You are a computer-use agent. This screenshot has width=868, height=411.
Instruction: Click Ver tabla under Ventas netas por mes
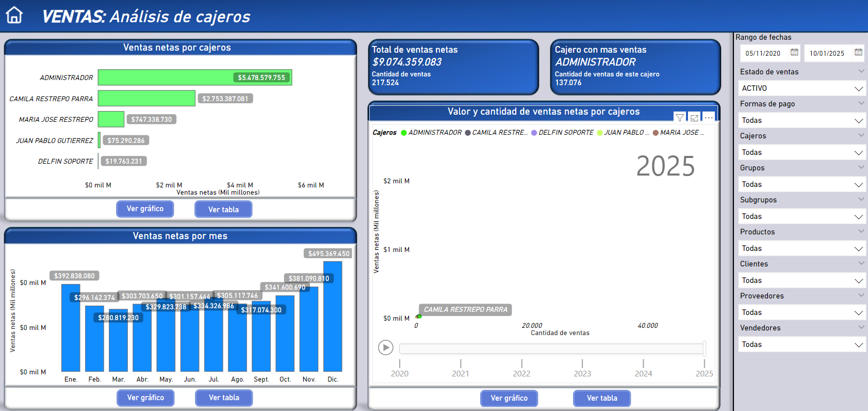(x=224, y=398)
